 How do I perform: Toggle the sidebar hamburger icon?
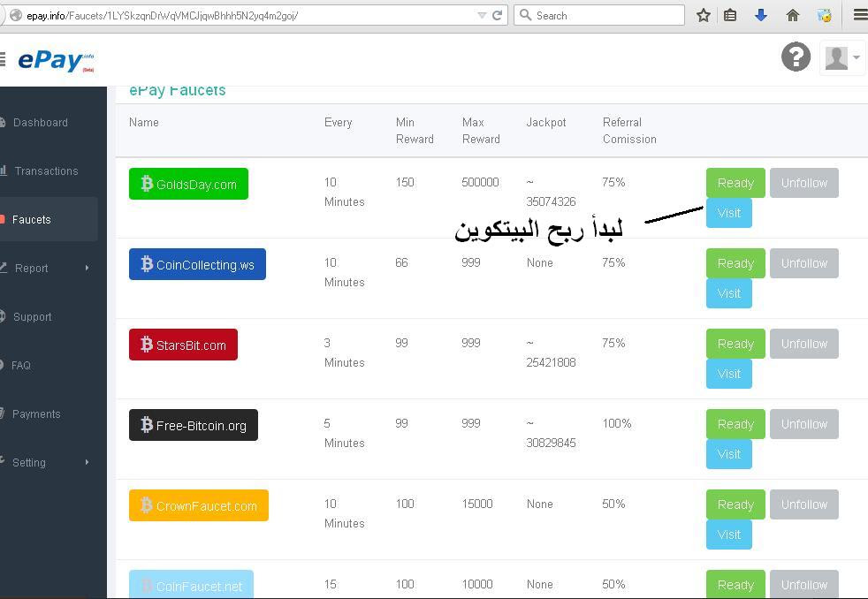coord(3,58)
